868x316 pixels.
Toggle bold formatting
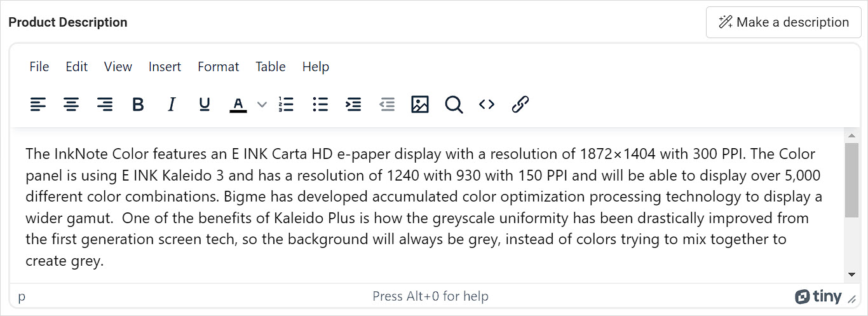coord(138,104)
